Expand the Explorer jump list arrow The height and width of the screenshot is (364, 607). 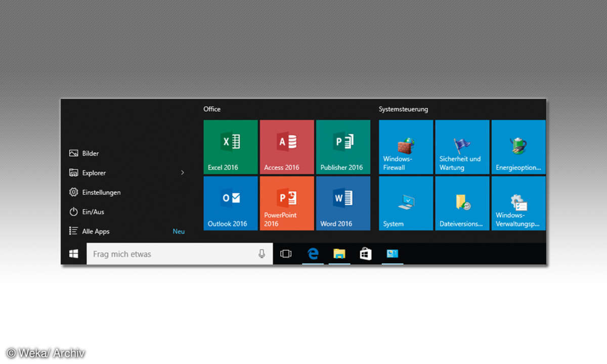[x=183, y=173]
